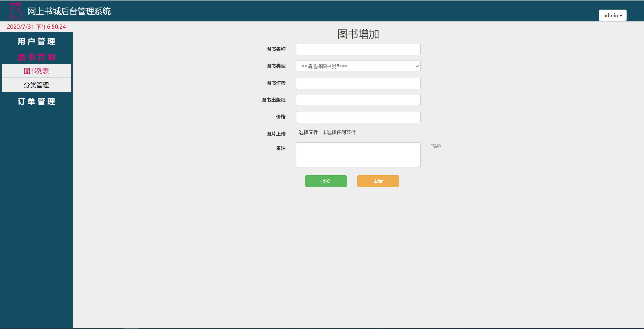Focus the 价格 input field

click(358, 117)
